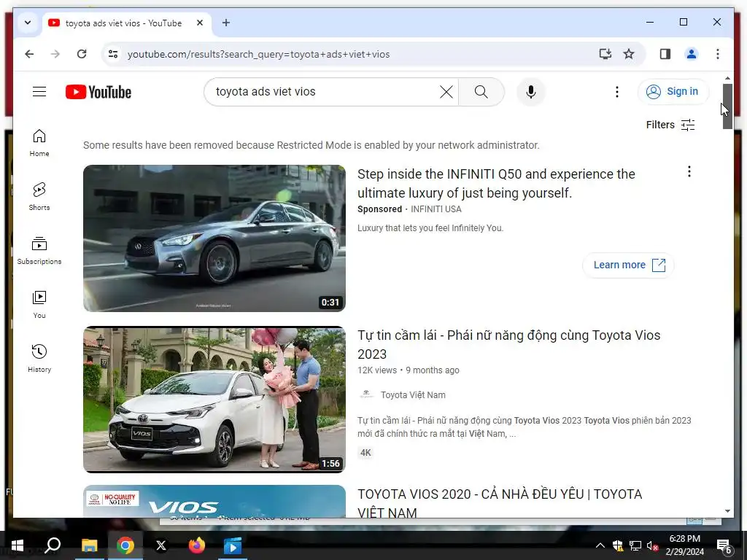Open Toyota Vios 2023 video thumbnail

(214, 400)
